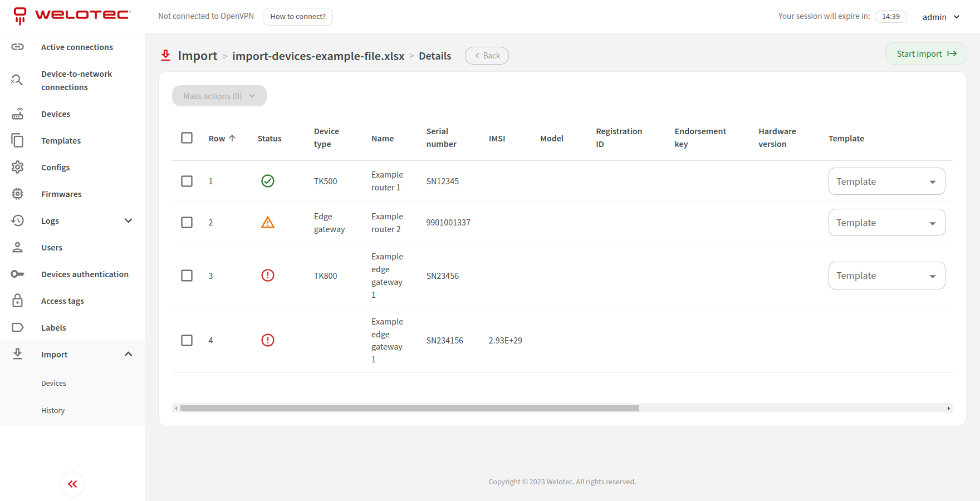
Task: Open the Mass actions dropdown
Action: (x=219, y=96)
